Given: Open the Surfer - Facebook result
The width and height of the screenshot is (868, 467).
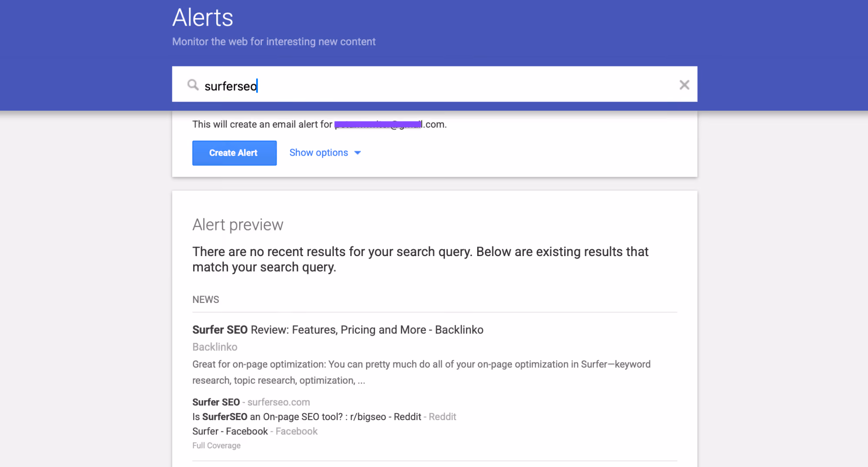Looking at the screenshot, I should (x=230, y=431).
